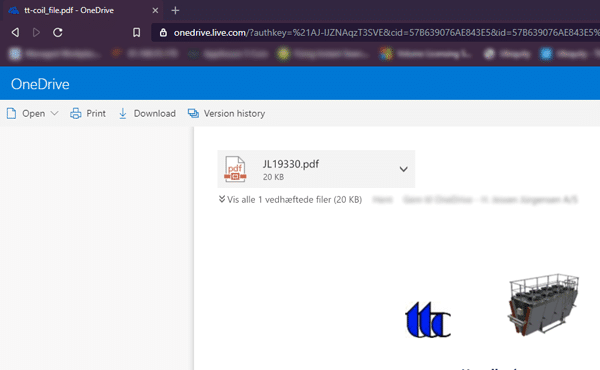Image resolution: width=600 pixels, height=370 pixels.
Task: Expand Vis alle 1 vedhæftede filer
Action: click(x=290, y=199)
